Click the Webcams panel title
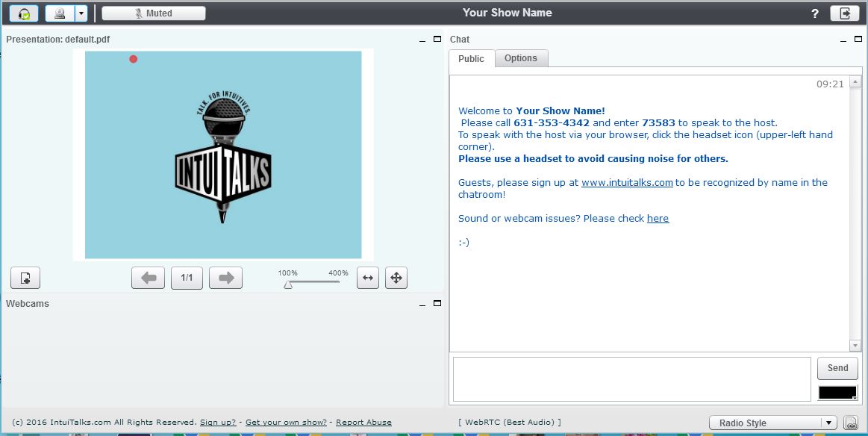This screenshot has height=436, width=868. coord(28,304)
